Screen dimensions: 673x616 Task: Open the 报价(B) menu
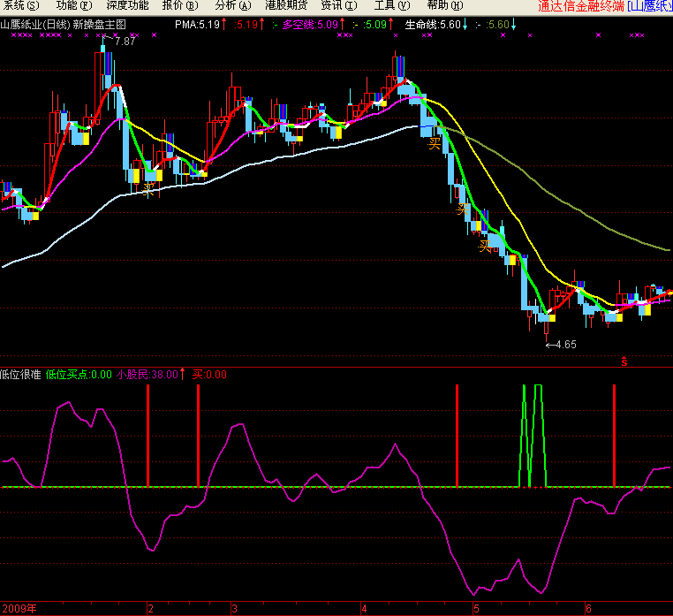(x=180, y=5)
